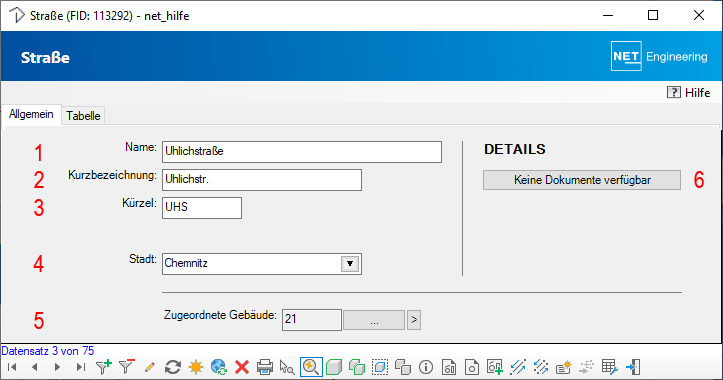Go to the previous record

tap(35, 367)
